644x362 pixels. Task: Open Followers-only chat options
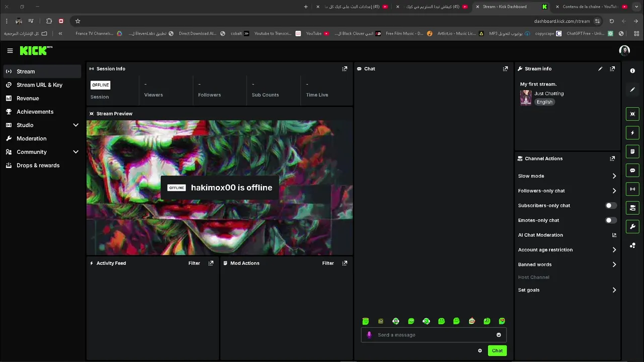(567, 191)
